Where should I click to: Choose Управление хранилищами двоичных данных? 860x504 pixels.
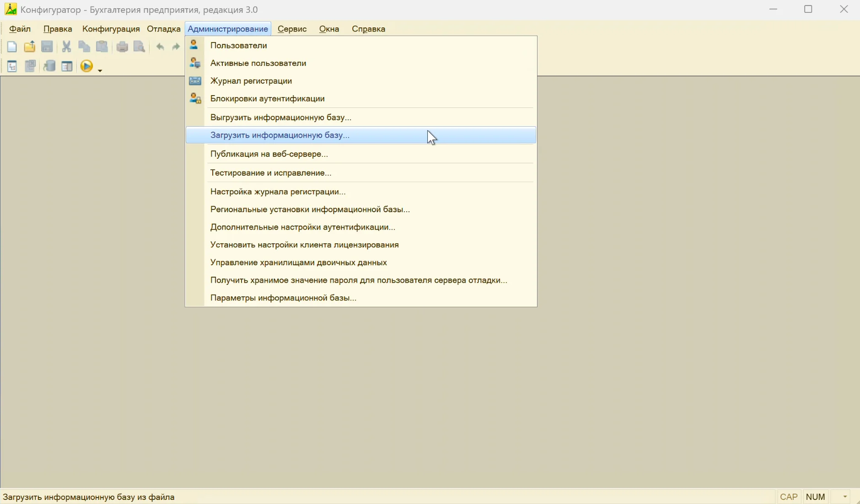pos(361,263)
